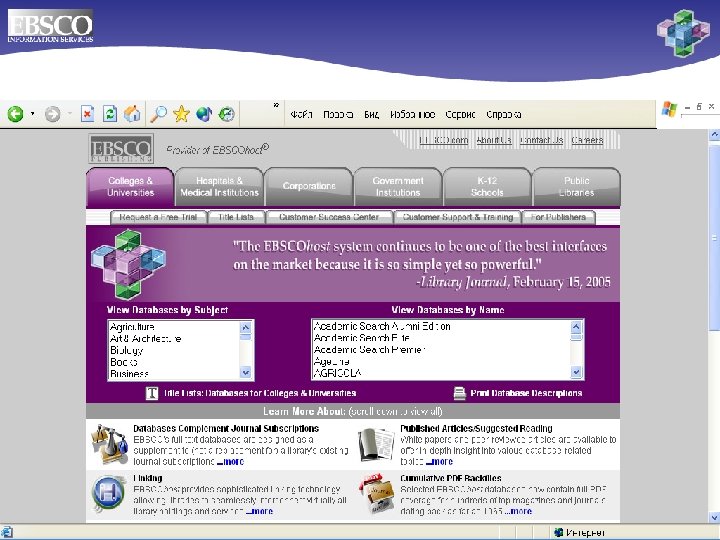Click the EBSCO Information Services banner logo
This screenshot has height=540, width=720.
click(50, 26)
